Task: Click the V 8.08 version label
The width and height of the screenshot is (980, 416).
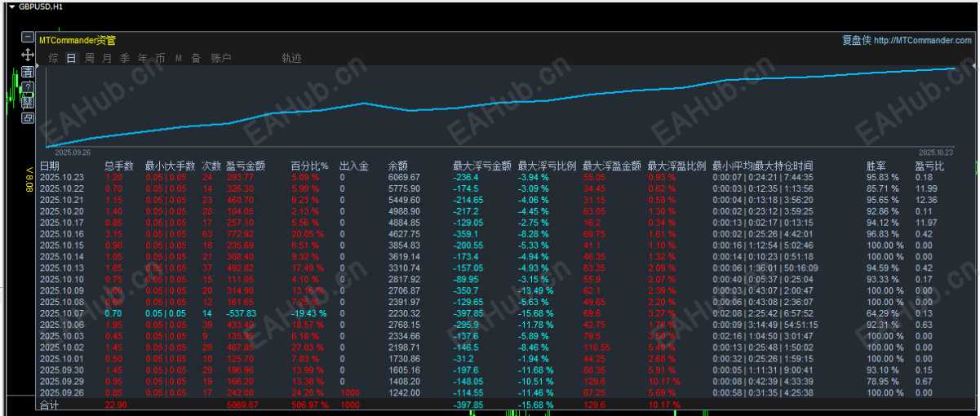Action: (29, 179)
